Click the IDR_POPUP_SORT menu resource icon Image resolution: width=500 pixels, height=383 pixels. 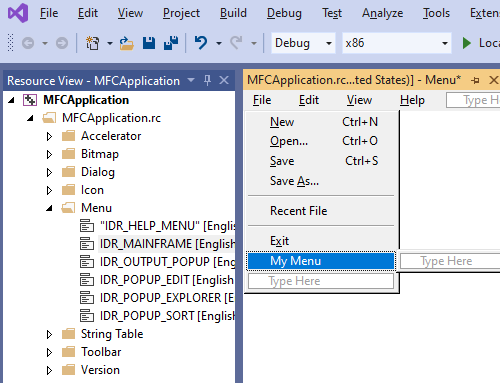[87, 316]
